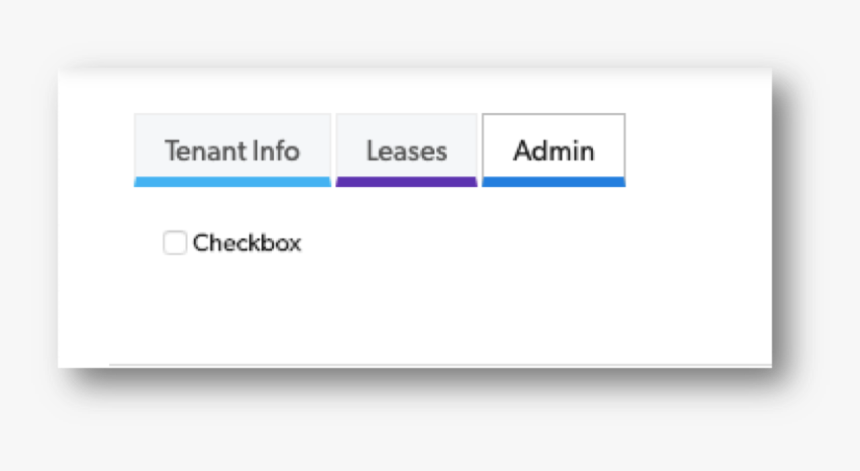This screenshot has height=471, width=860.
Task: Click the Checkbox text label
Action: (x=247, y=243)
